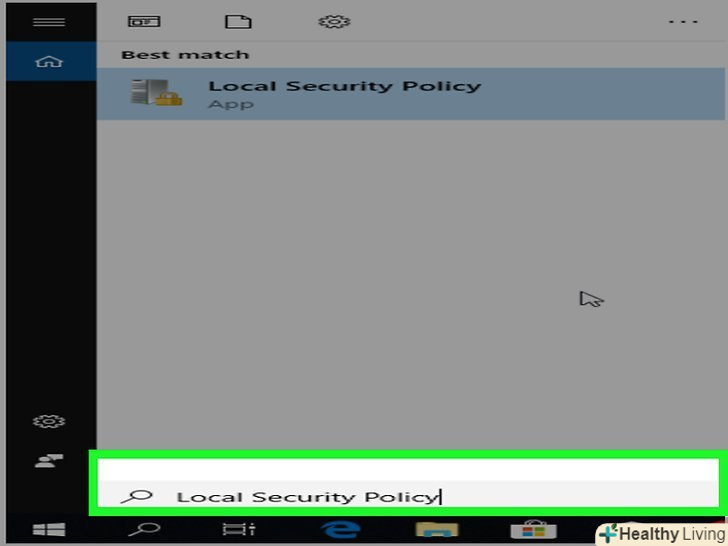Launch Microsoft Store from taskbar
This screenshot has height=546, width=728.
(x=533, y=530)
